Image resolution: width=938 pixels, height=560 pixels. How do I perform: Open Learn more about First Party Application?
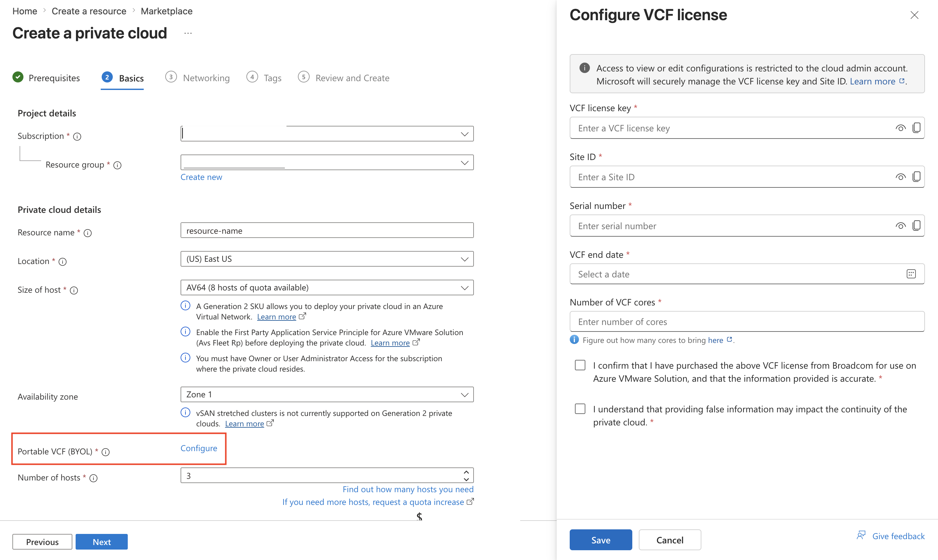point(390,343)
